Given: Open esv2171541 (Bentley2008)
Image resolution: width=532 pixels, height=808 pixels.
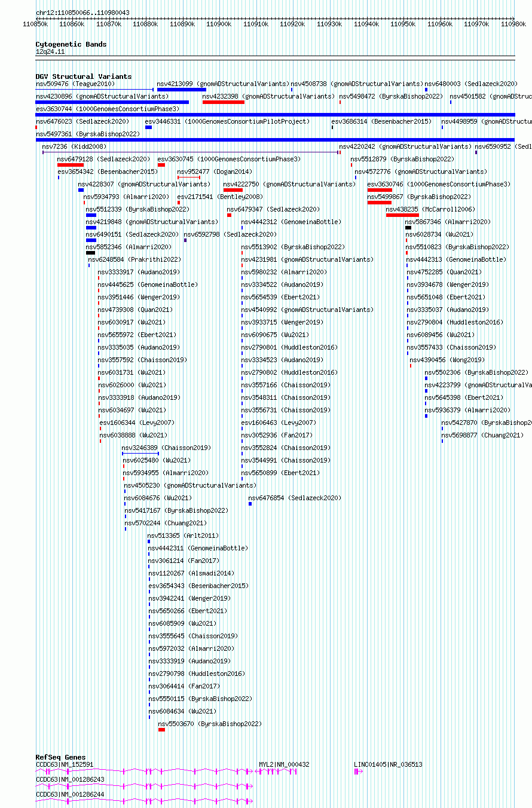Looking at the screenshot, I should (219, 197).
